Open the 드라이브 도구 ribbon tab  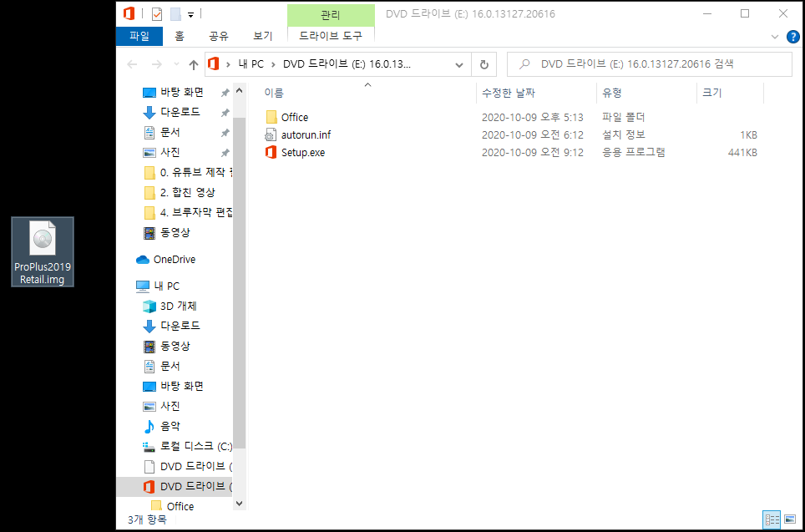331,36
